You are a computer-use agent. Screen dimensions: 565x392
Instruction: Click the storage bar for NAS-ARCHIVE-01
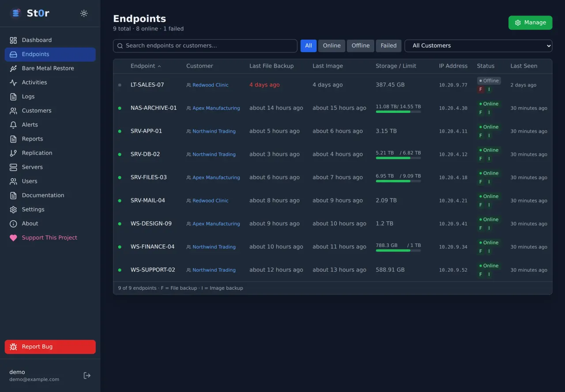pyautogui.click(x=398, y=112)
